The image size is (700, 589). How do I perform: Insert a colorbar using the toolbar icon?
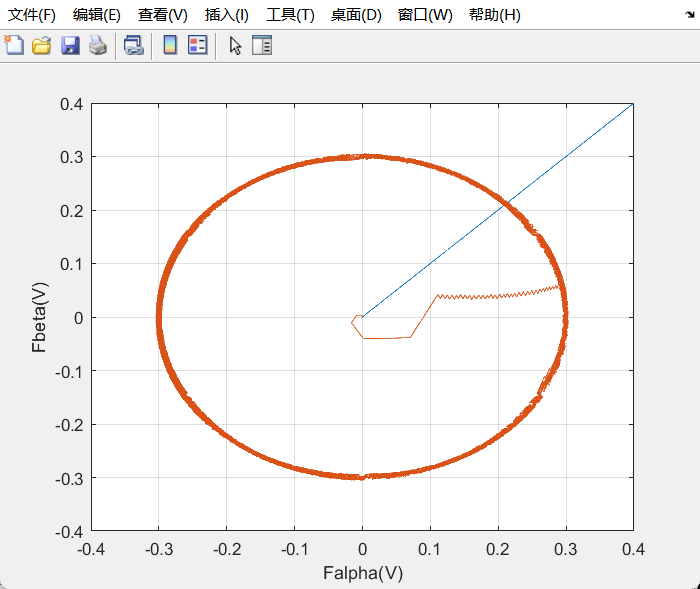(x=170, y=45)
